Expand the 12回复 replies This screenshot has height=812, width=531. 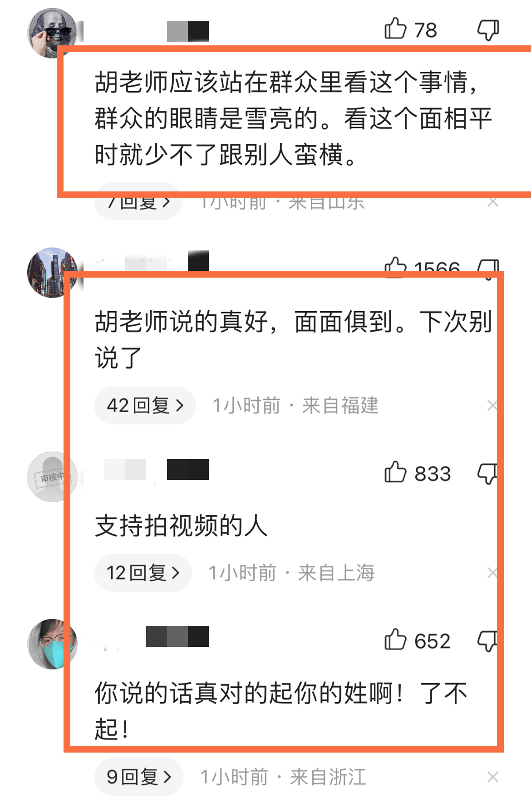point(143,572)
